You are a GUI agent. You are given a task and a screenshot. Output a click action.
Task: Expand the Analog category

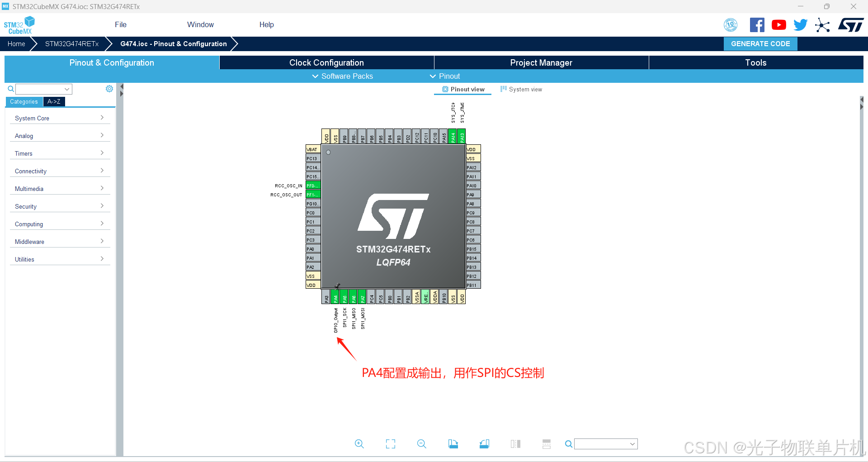click(60, 136)
